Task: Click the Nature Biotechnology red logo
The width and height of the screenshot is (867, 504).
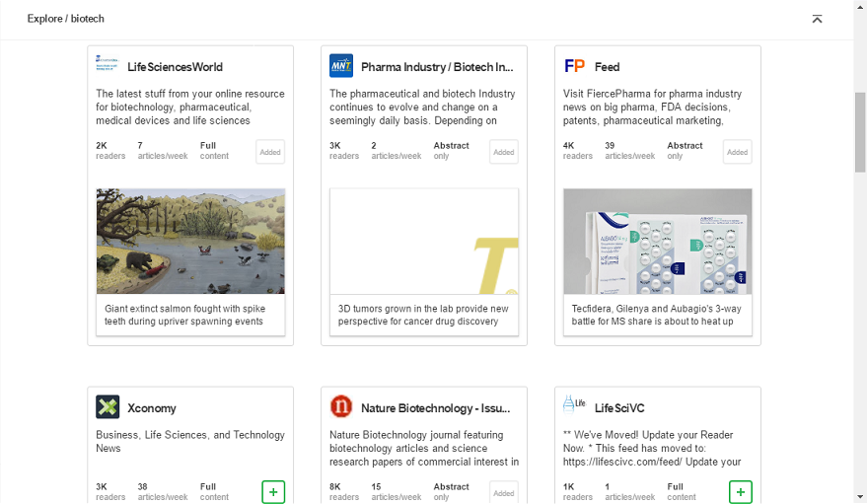Action: pyautogui.click(x=341, y=406)
